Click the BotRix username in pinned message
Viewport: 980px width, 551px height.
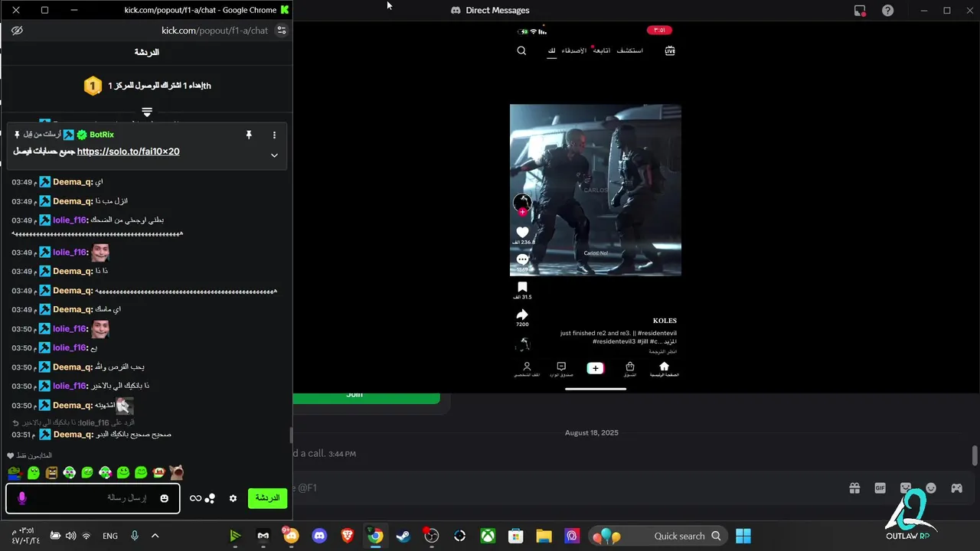point(101,135)
